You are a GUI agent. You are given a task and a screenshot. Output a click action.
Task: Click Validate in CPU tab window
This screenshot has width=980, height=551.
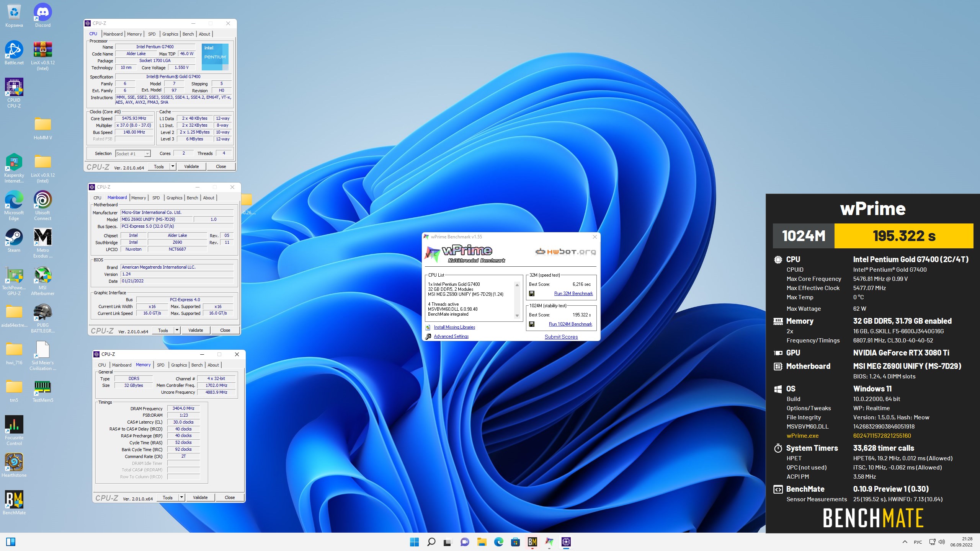coord(191,166)
